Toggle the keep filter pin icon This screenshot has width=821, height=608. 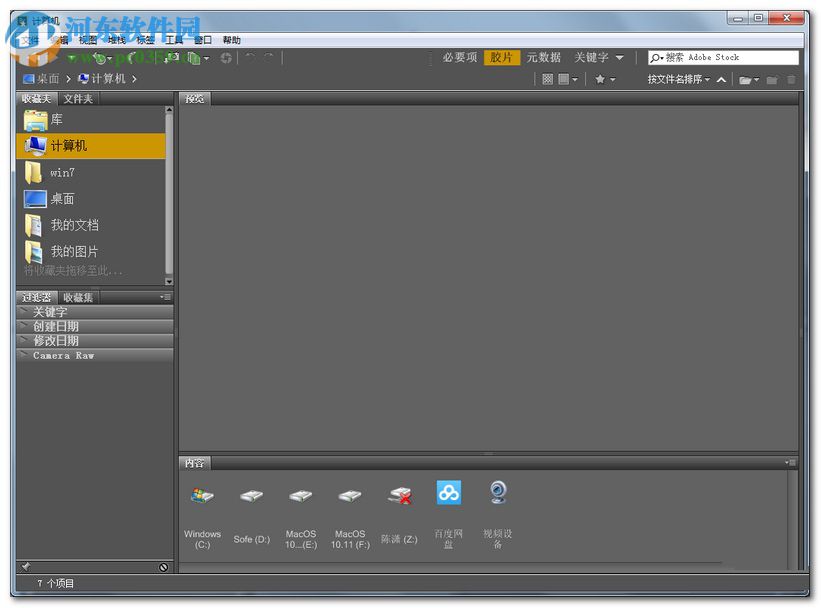pos(26,567)
